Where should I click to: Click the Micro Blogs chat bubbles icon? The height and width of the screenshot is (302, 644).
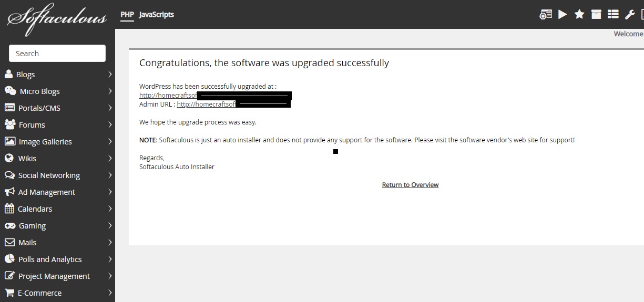tap(10, 91)
